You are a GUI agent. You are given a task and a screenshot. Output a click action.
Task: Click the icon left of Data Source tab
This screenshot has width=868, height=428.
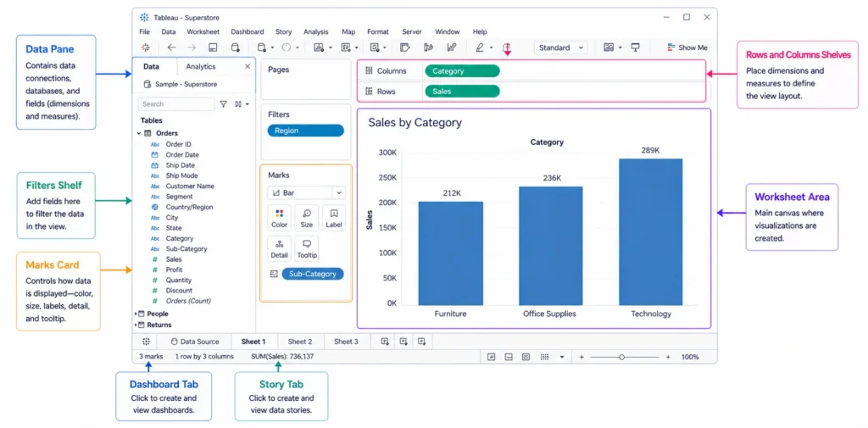click(x=146, y=342)
